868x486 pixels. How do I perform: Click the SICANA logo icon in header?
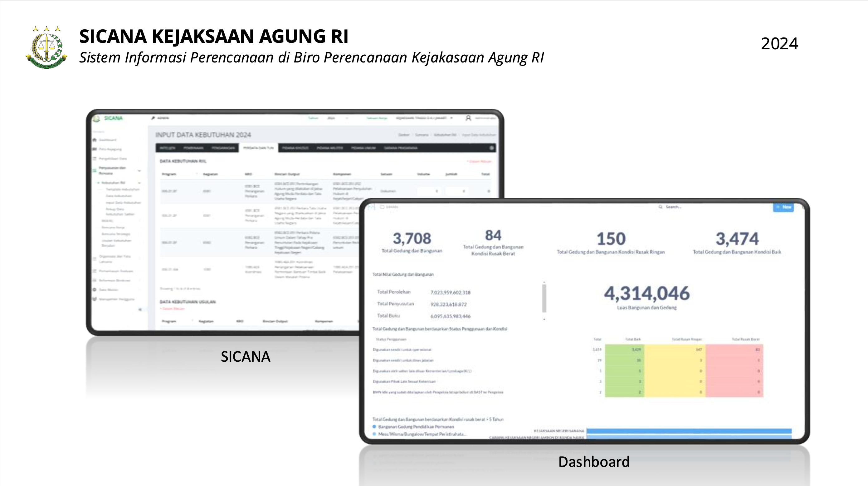tap(97, 118)
